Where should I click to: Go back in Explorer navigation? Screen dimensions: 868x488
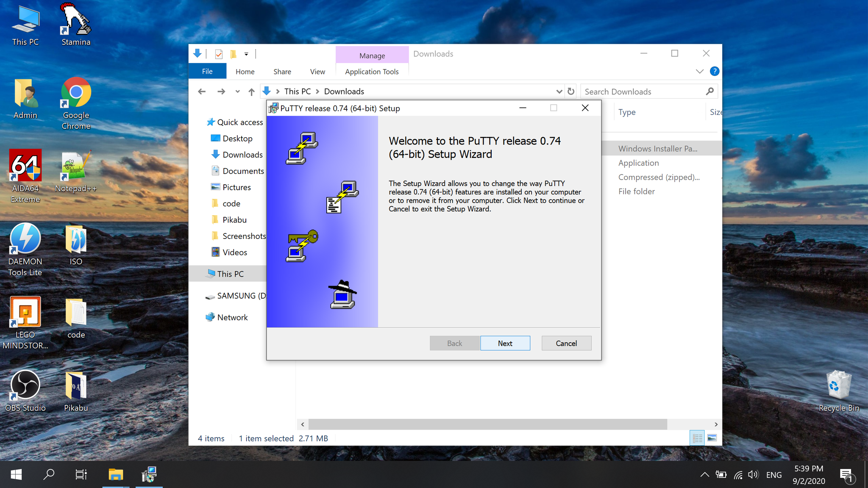[x=202, y=91]
